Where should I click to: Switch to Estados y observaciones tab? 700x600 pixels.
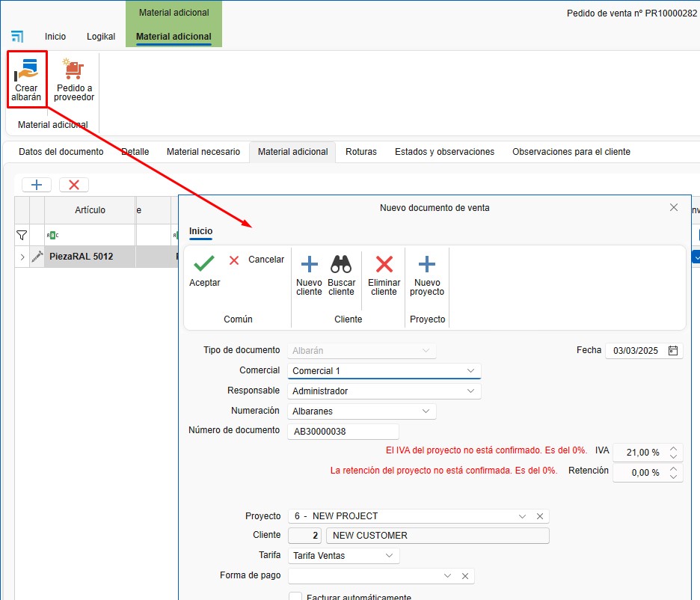click(445, 152)
